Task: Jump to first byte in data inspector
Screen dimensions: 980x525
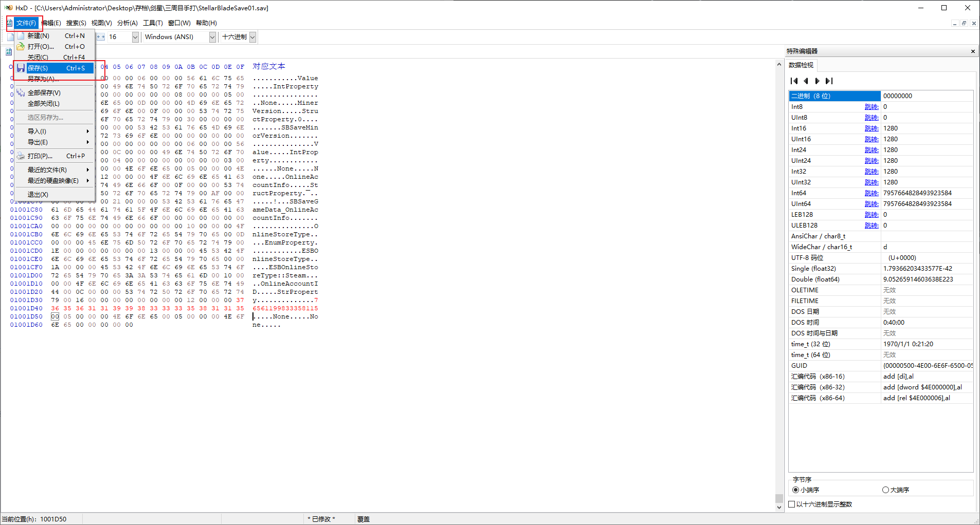Action: [x=794, y=81]
